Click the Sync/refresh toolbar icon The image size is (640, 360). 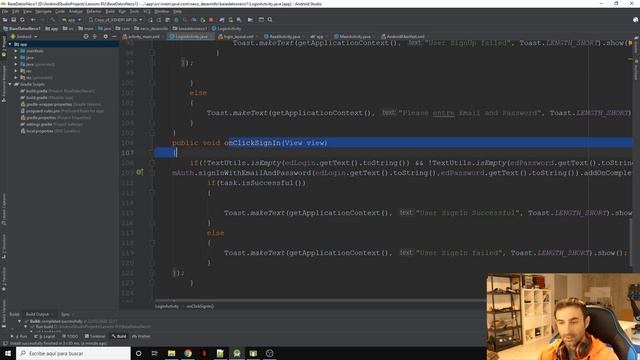click(x=22, y=20)
